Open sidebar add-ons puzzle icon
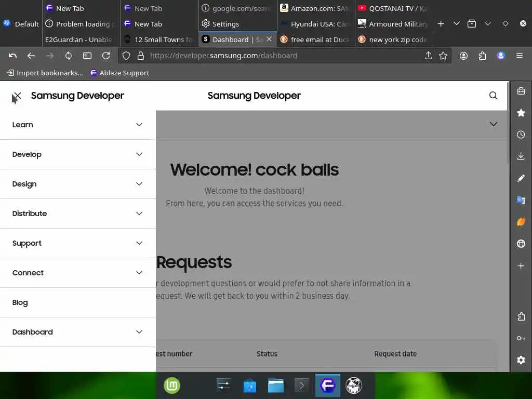This screenshot has width=532, height=399. (x=521, y=316)
